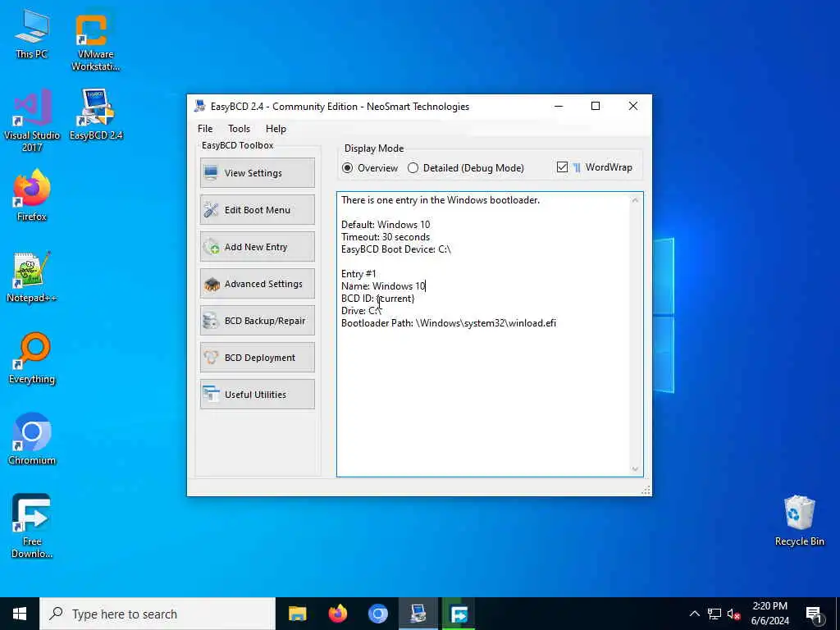Open the Tools menu
840x630 pixels.
[x=239, y=129]
